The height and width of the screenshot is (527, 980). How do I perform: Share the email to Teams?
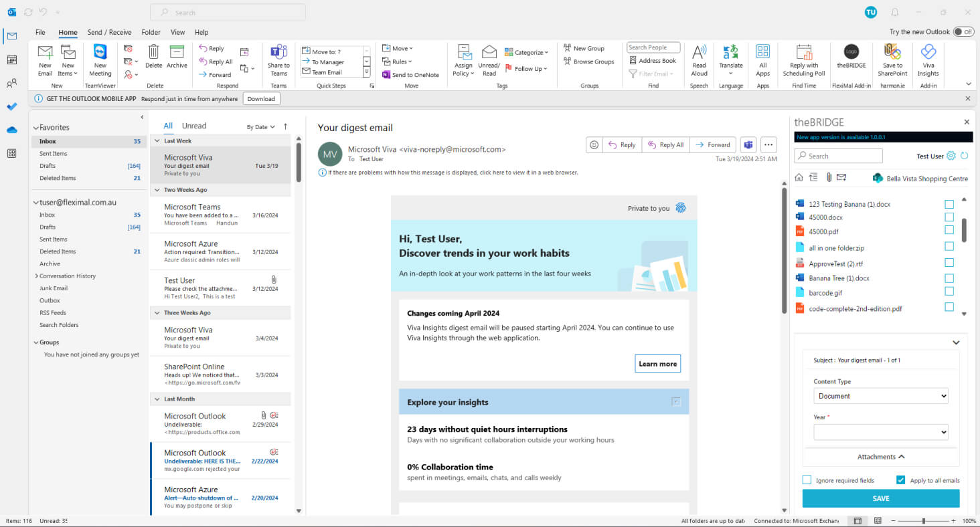pos(278,60)
